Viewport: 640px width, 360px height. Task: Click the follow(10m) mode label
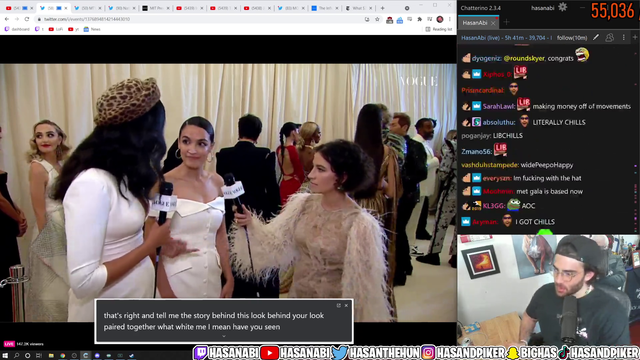pyautogui.click(x=572, y=38)
